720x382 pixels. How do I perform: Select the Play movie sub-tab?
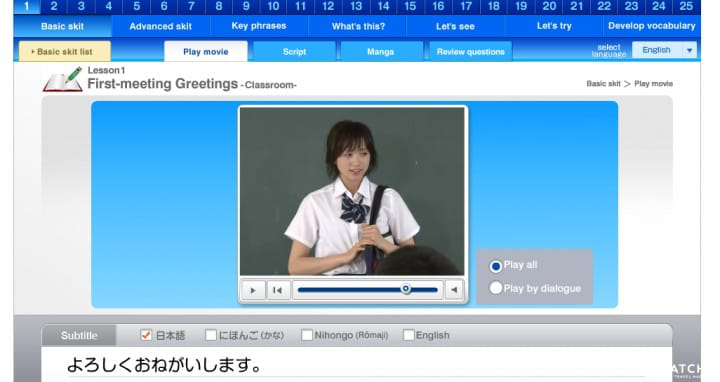coord(206,51)
